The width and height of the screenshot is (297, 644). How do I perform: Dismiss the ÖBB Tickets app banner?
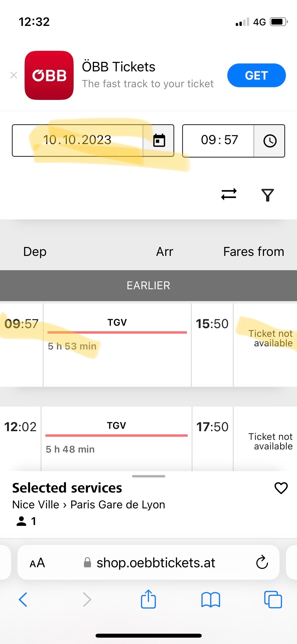[14, 75]
